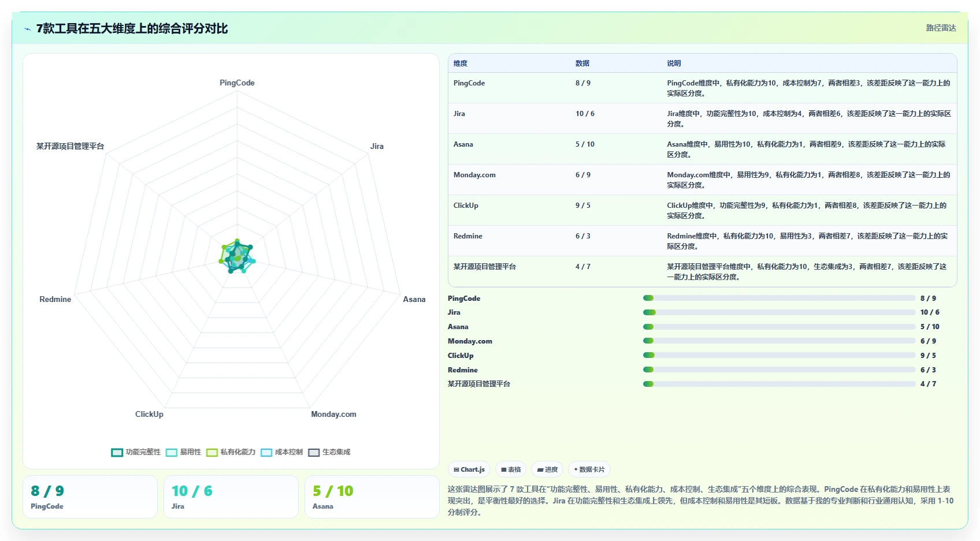This screenshot has height=541, width=980.
Task: Click the table's 4 / 7 value
Action: (x=583, y=267)
